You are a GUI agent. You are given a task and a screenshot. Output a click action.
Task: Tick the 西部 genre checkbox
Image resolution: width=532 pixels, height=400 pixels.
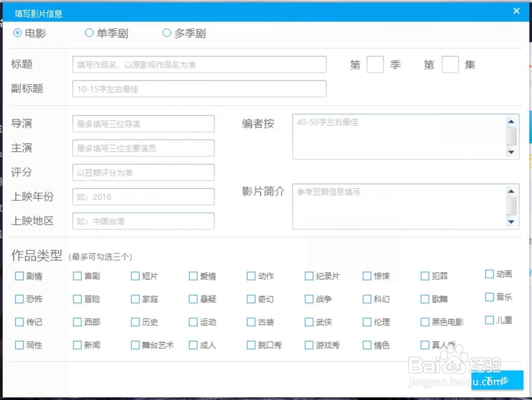(x=77, y=322)
